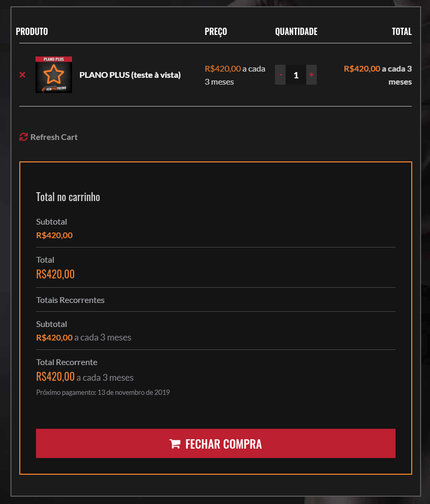The height and width of the screenshot is (504, 430).
Task: Select the Refresh Cart text link
Action: [54, 137]
